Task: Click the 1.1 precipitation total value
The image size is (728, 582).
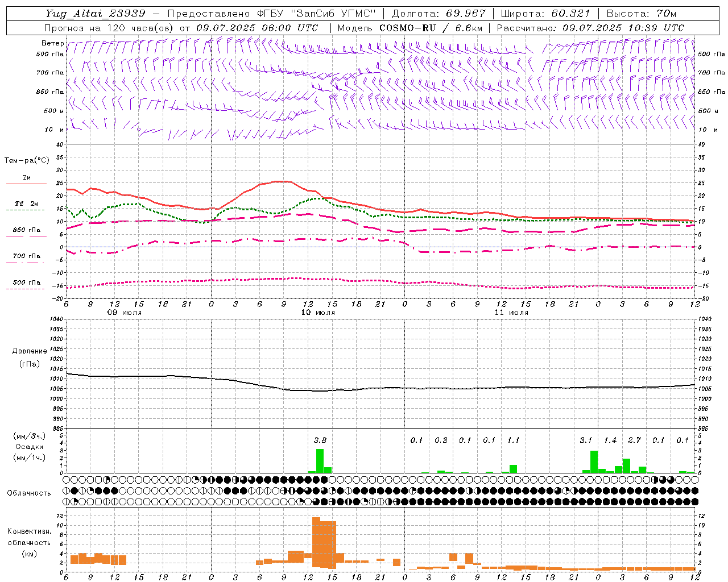Action: coord(513,440)
